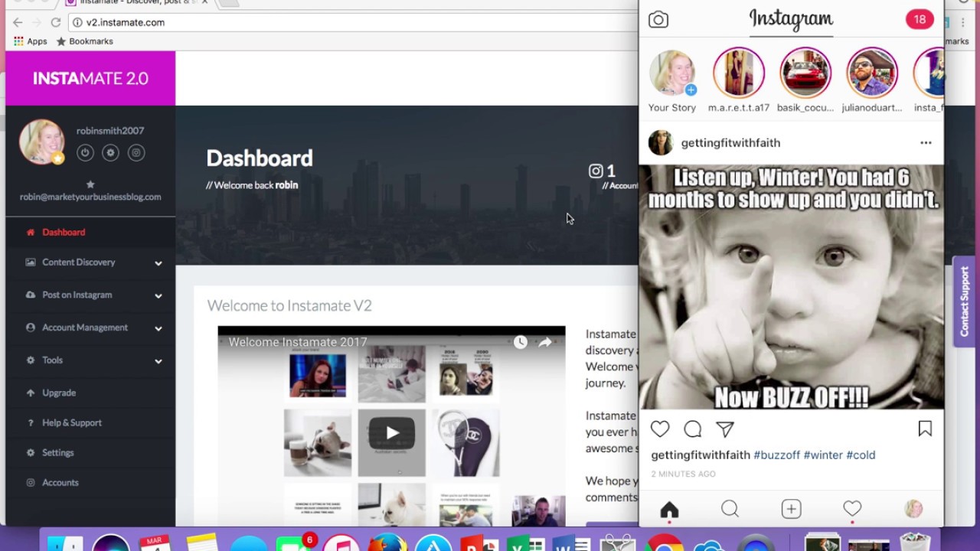Reload the v2.instamate.com page
Screen dimensions: 980x551
(x=55, y=22)
